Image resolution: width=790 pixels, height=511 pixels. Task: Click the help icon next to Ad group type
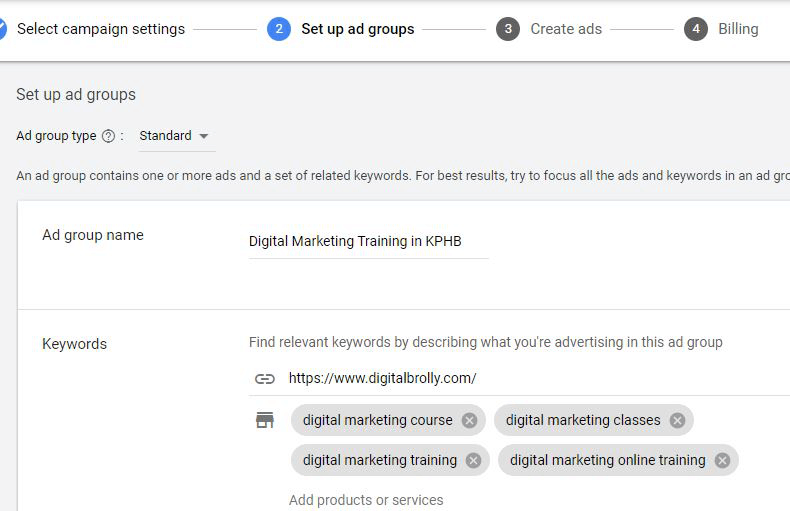[x=108, y=136]
